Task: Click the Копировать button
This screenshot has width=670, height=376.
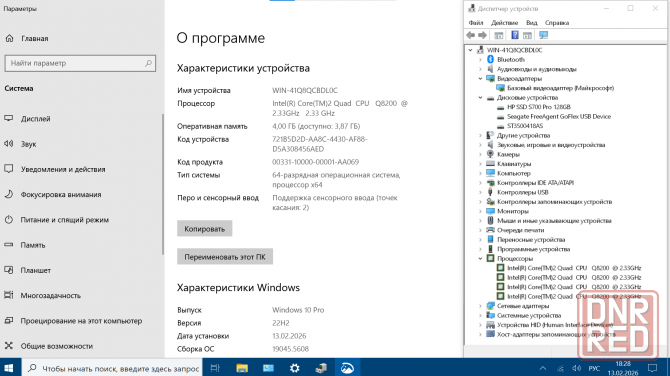Action: pyautogui.click(x=204, y=229)
